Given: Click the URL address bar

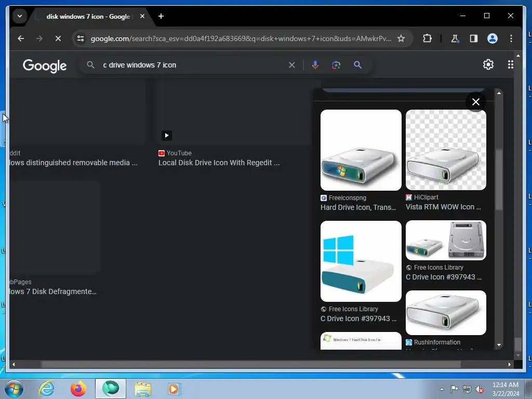Looking at the screenshot, I should [241, 38].
